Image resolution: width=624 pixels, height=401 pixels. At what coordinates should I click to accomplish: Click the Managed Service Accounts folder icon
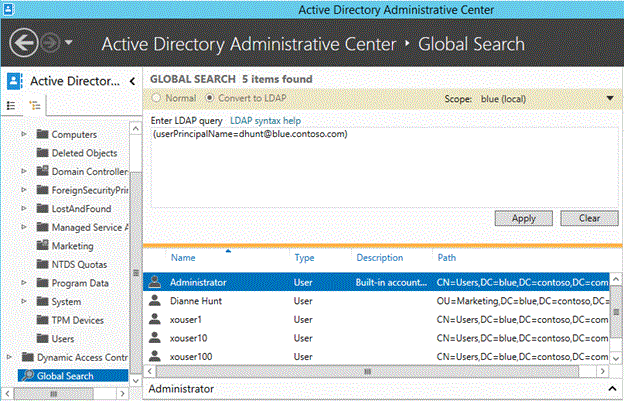pos(42,227)
